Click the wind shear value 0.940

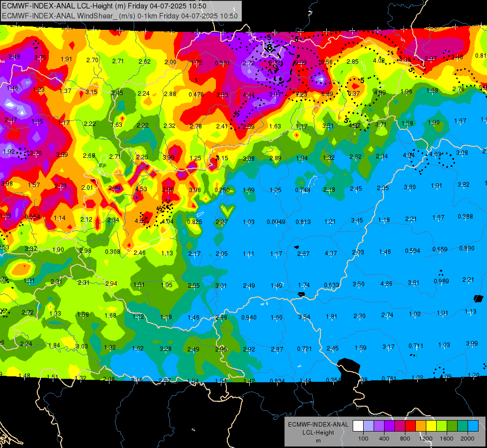coord(249,318)
